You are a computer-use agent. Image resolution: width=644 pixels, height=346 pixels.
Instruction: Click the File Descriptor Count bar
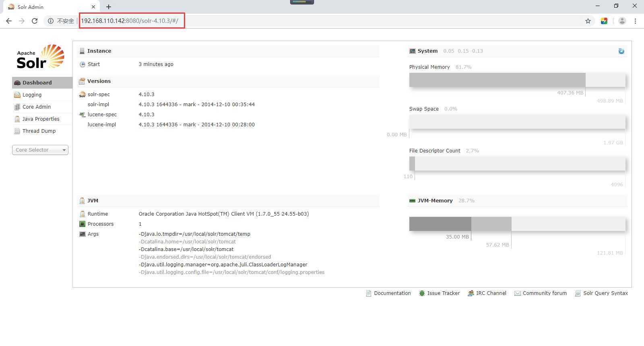(x=517, y=163)
